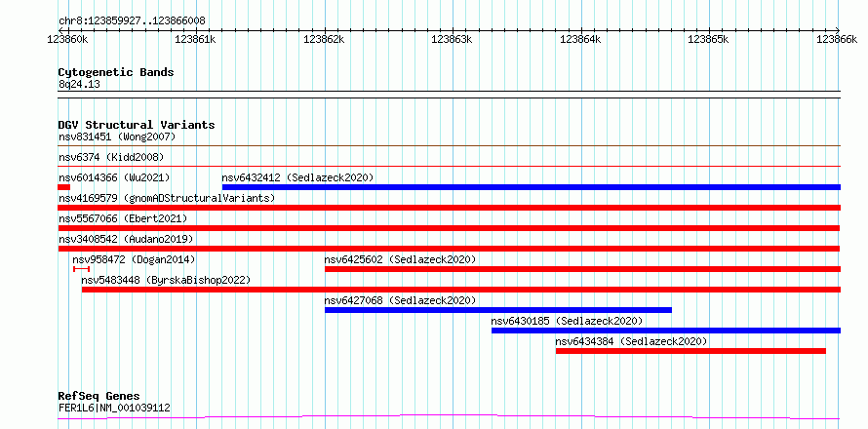Click the Cytogenetic Bands track title
Viewport: 868px width, 429px height.
[116, 72]
